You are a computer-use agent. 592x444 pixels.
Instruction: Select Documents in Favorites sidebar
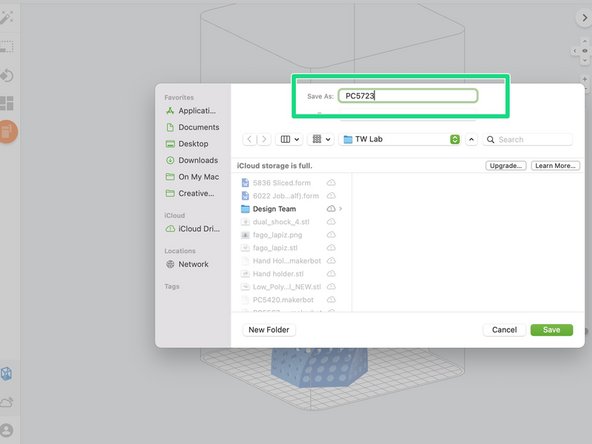click(x=193, y=127)
